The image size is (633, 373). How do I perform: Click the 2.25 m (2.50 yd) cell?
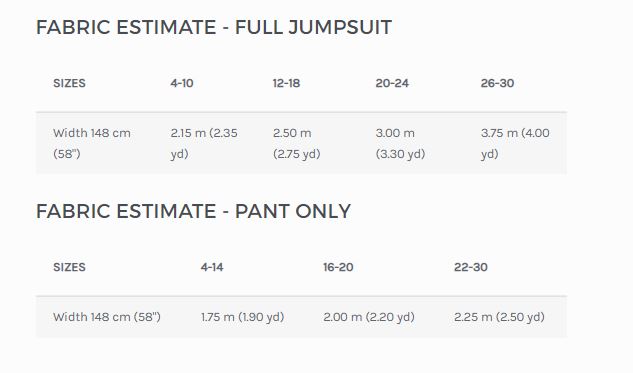[499, 317]
